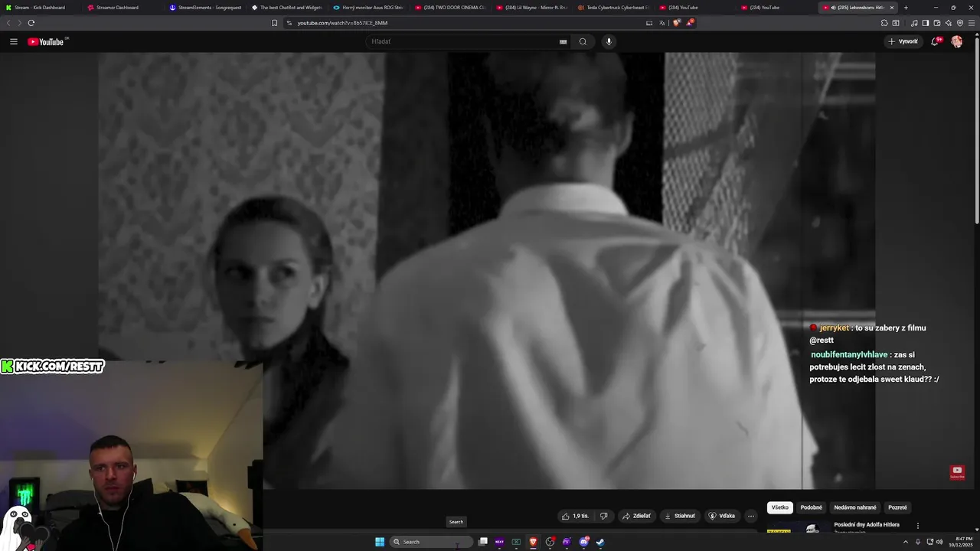This screenshot has width=980, height=551.
Task: Switch to Lil Wayne - Mirror tab
Action: pyautogui.click(x=532, y=8)
